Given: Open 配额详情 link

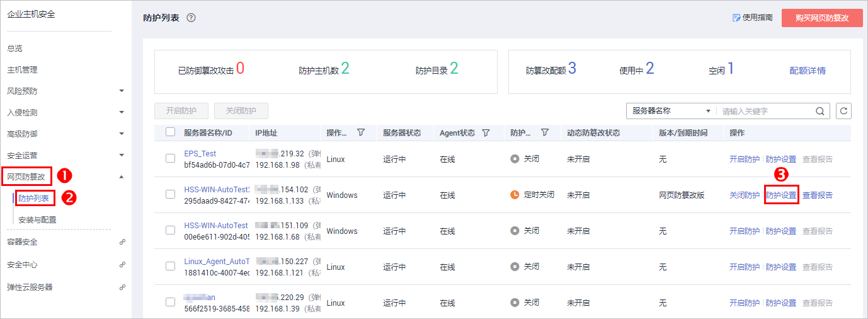Looking at the screenshot, I should coord(808,71).
